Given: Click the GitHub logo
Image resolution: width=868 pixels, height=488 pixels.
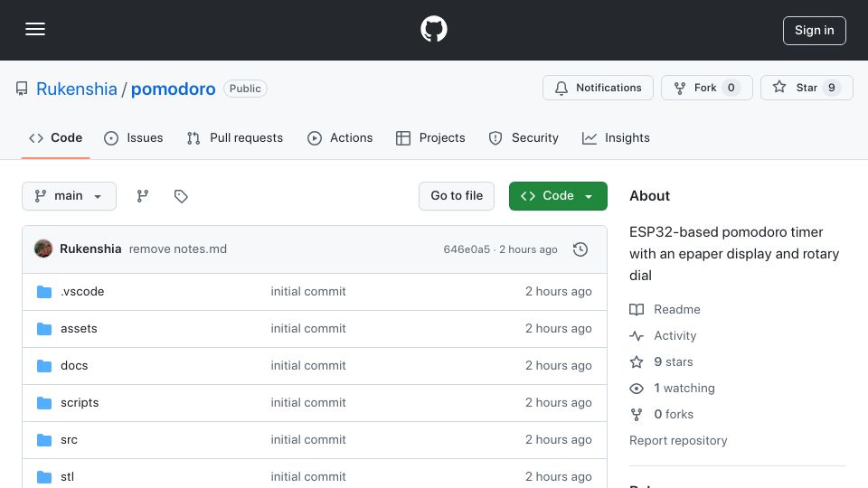Looking at the screenshot, I should [x=433, y=29].
